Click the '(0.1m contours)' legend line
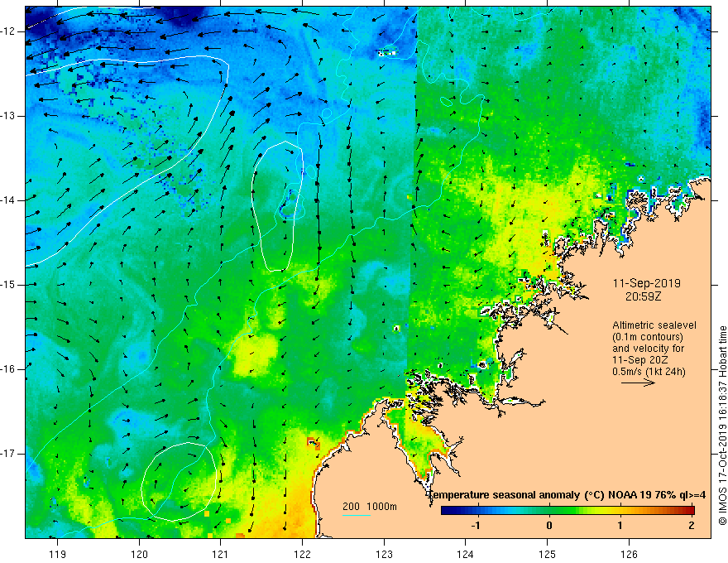Image resolution: width=728 pixels, height=563 pixels. 647,337
